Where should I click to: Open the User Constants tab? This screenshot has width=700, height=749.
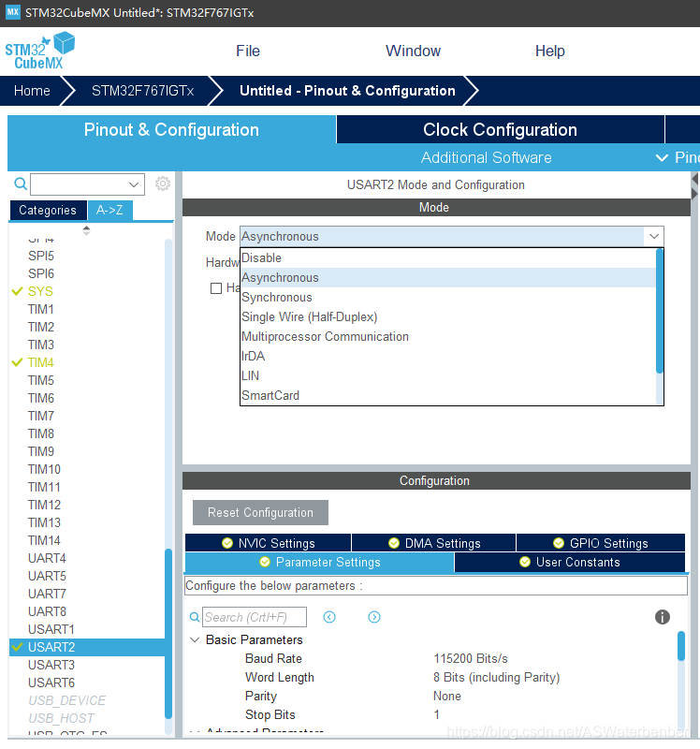tap(570, 563)
